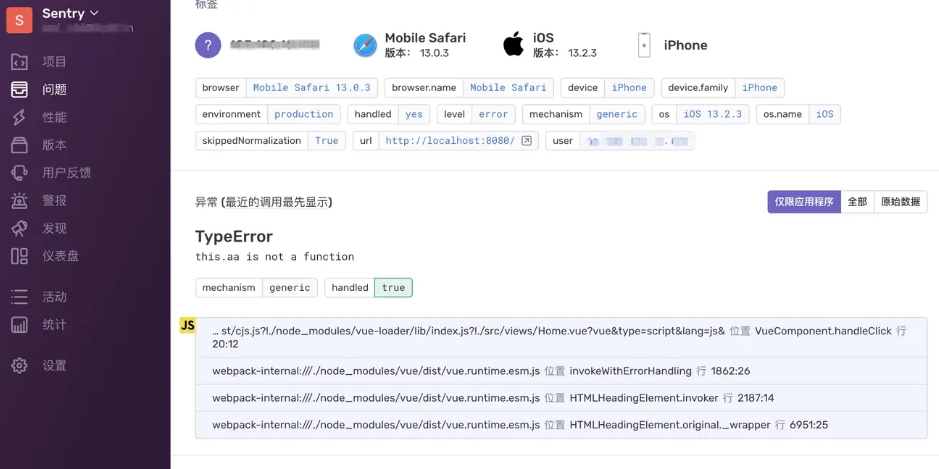Click the purple question-mark user avatar
939x469 pixels.
tap(208, 45)
